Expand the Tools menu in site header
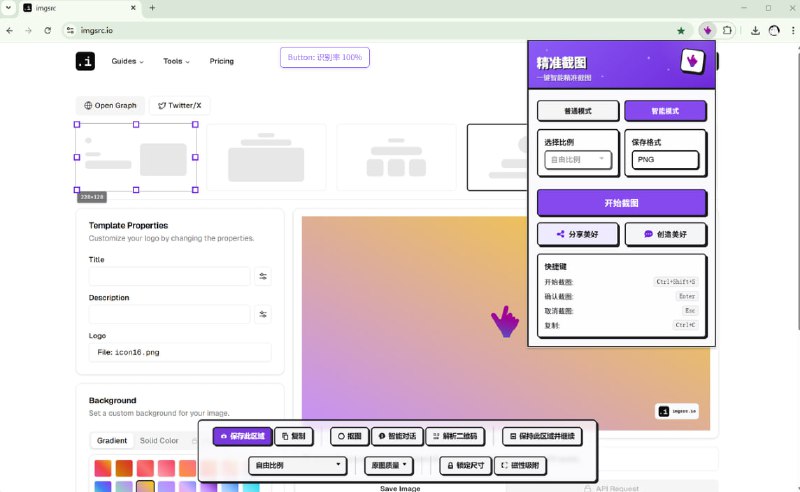 pyautogui.click(x=179, y=61)
